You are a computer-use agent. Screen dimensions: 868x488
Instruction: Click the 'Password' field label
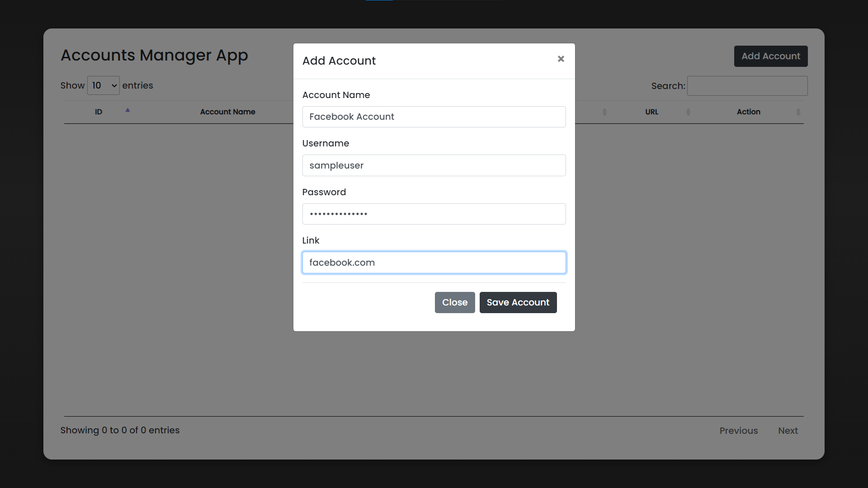pyautogui.click(x=324, y=192)
